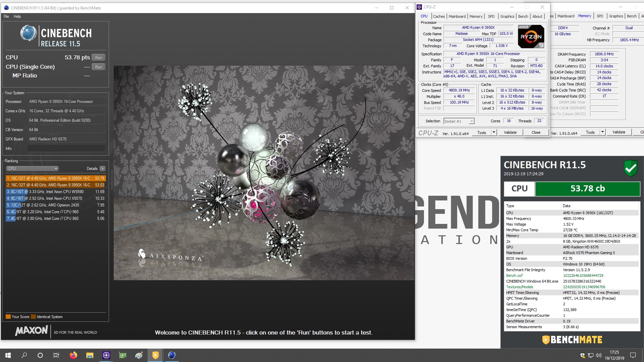Open Graphics tab in rear CPU-Z window
This screenshot has width=644, height=362.
click(x=616, y=16)
